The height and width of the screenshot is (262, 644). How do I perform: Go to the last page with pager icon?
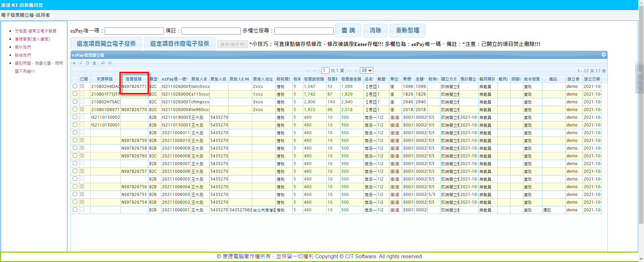click(356, 71)
